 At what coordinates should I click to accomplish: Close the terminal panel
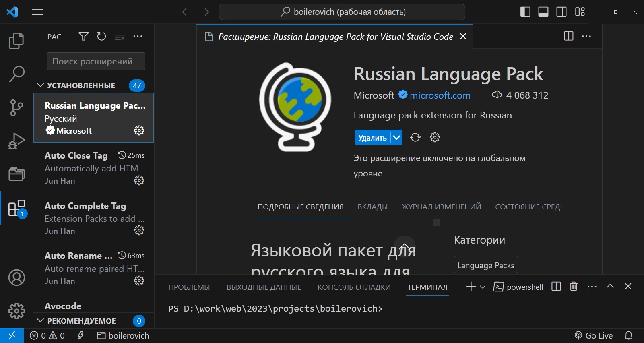[x=628, y=286]
